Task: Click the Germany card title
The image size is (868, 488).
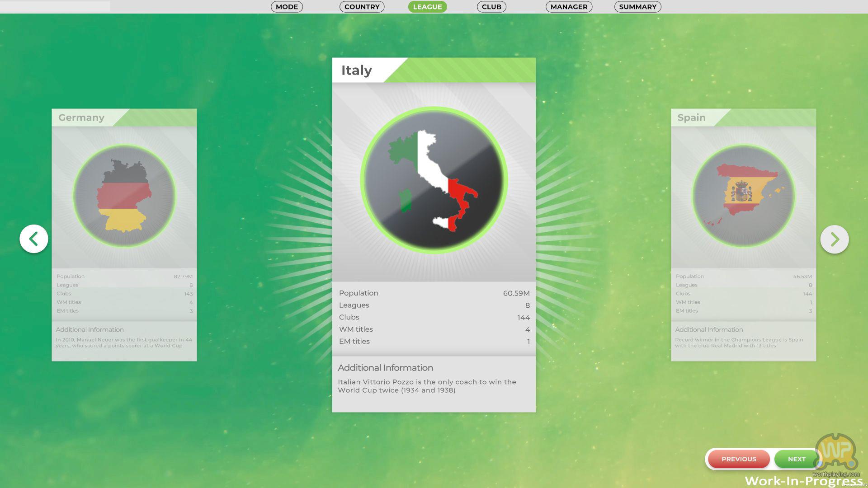Action: click(81, 117)
